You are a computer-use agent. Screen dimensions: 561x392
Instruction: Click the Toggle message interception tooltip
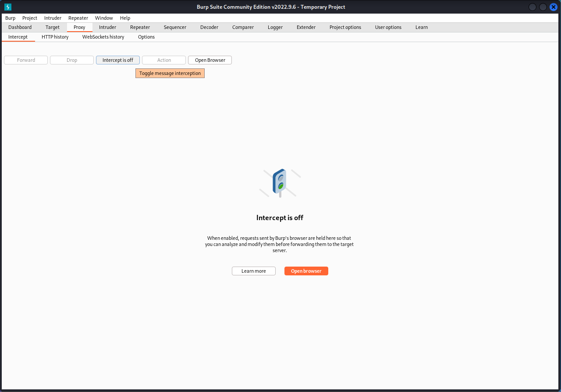tap(170, 73)
